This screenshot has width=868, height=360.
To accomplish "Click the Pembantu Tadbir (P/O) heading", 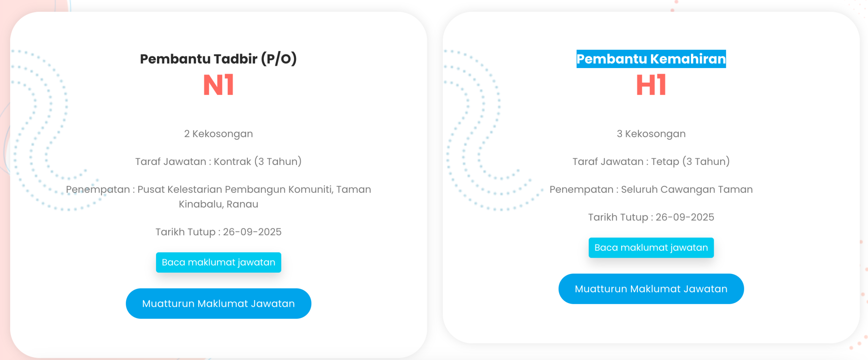I will click(x=218, y=59).
